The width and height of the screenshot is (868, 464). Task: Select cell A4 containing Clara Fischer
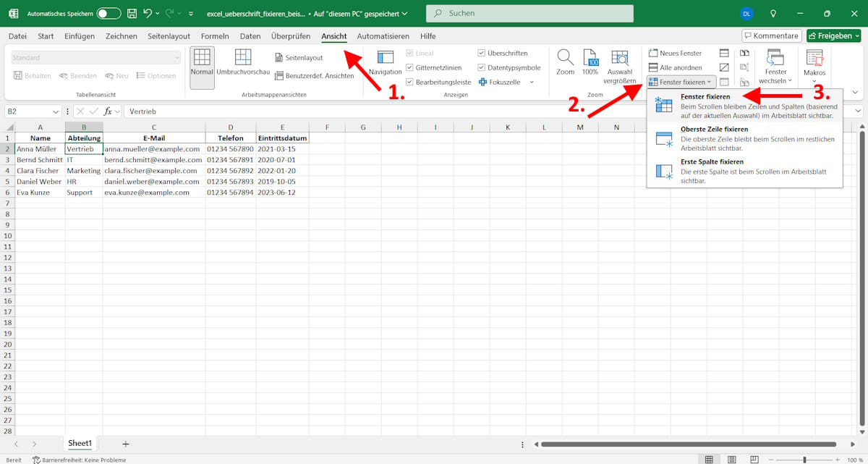[40, 170]
